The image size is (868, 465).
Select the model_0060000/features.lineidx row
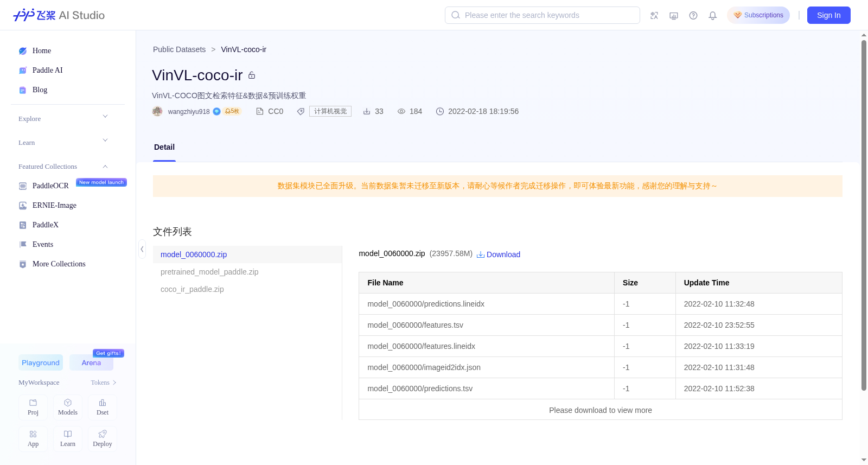601,346
